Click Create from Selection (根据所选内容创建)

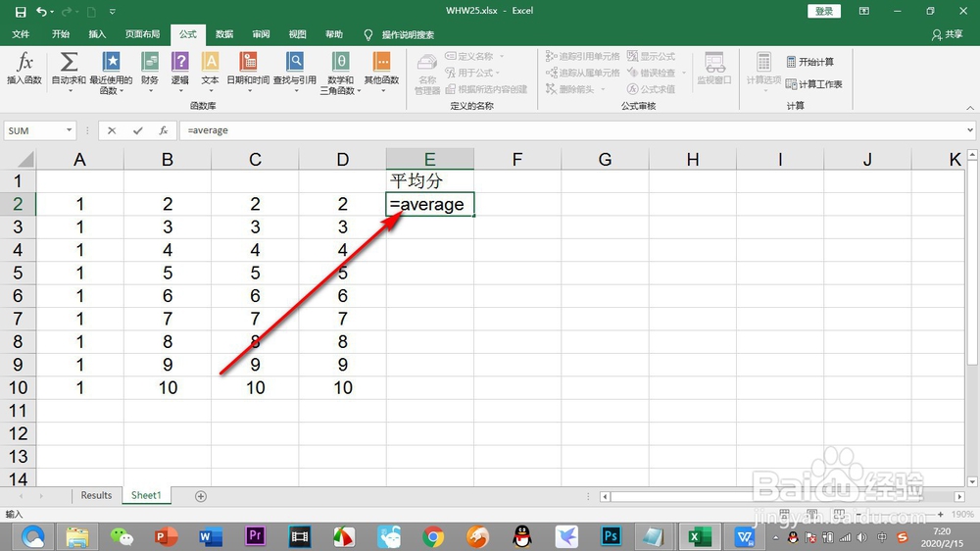coord(486,89)
